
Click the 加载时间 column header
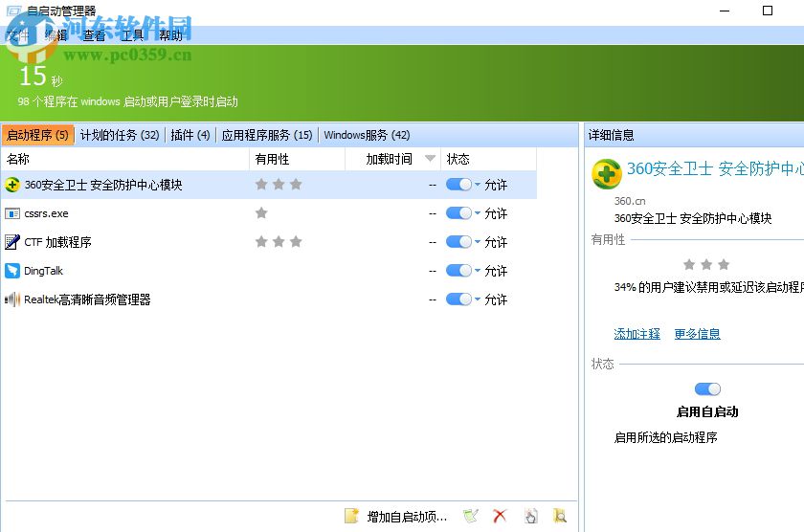click(x=392, y=159)
